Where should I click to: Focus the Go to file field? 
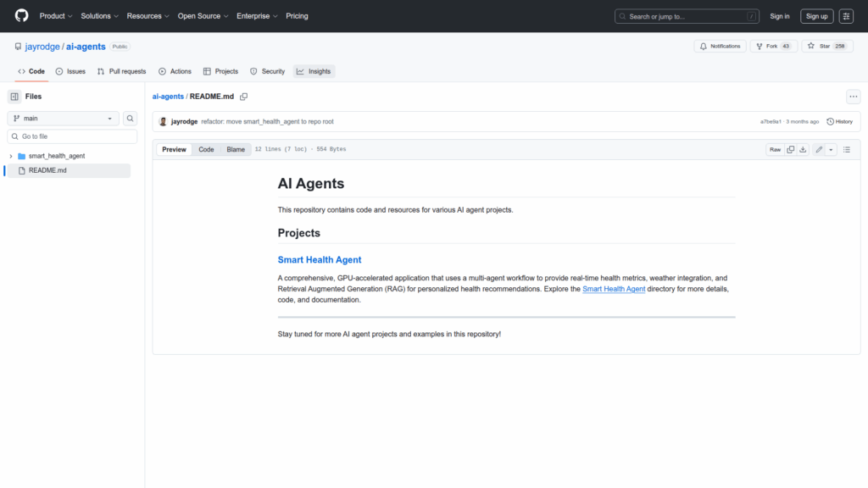[x=72, y=136]
